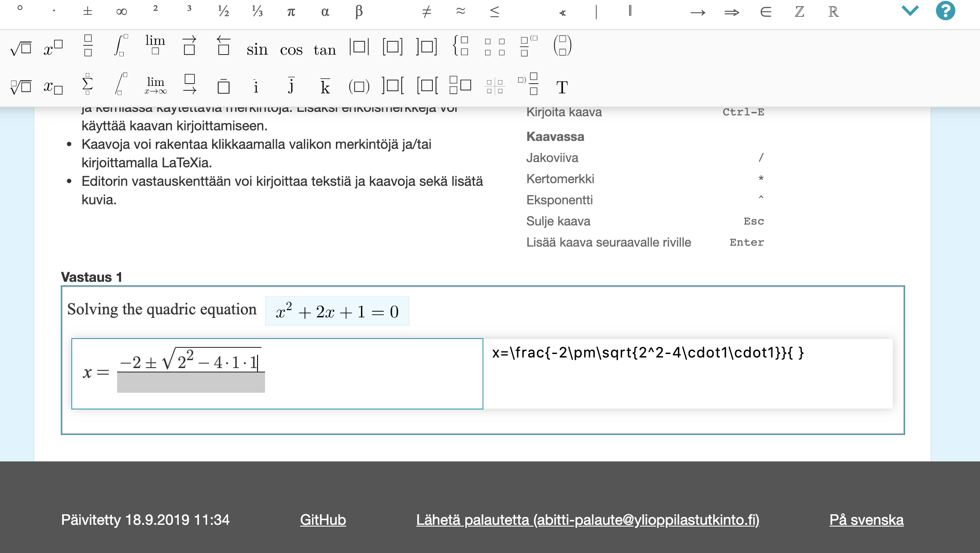Insert the pi character

tap(291, 12)
